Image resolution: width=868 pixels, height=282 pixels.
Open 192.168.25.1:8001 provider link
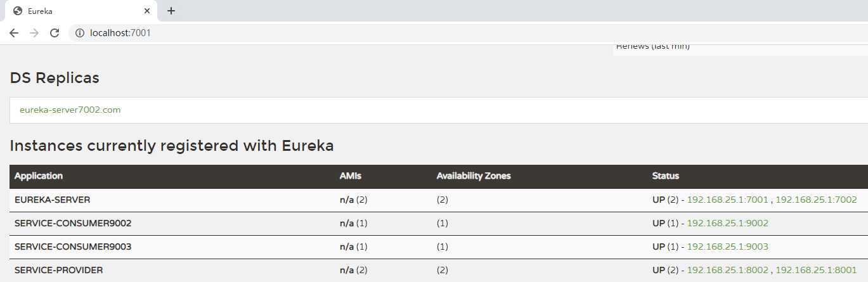(816, 270)
